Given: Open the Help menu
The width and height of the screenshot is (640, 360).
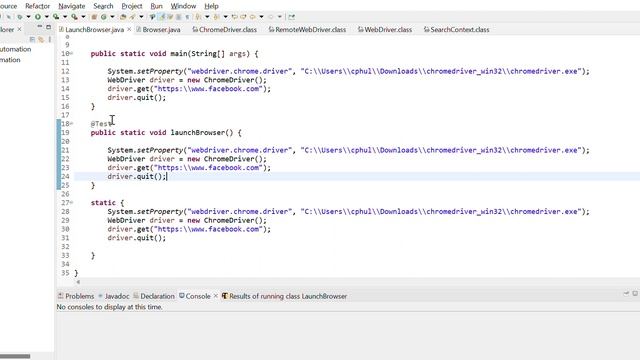Looking at the screenshot, I should click(211, 6).
